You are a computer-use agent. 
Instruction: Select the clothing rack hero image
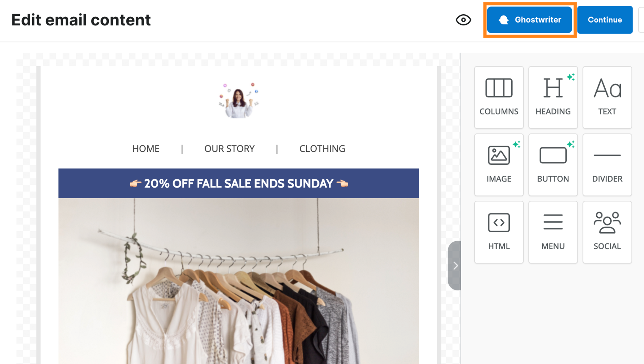click(239, 281)
